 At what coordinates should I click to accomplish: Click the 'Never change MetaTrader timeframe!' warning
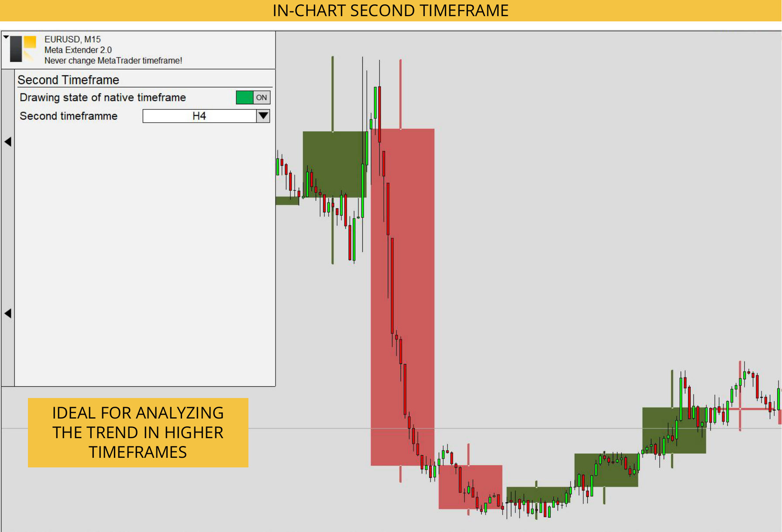point(113,61)
